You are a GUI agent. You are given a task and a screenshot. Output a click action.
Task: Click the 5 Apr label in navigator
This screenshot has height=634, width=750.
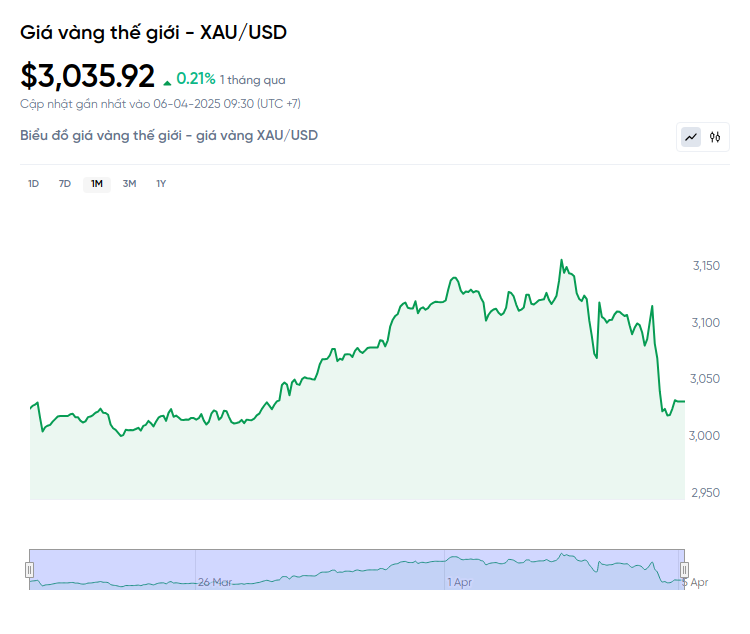click(695, 581)
